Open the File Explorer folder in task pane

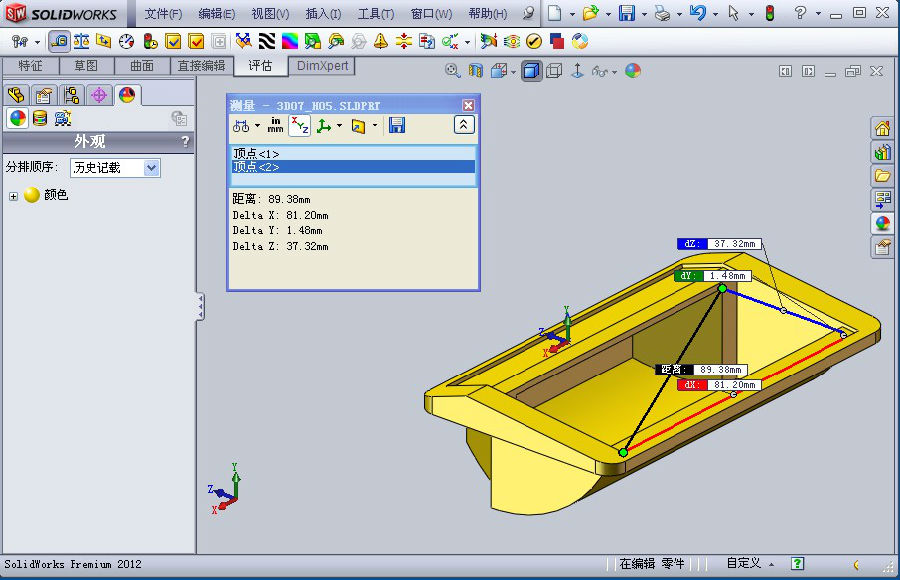(x=882, y=176)
